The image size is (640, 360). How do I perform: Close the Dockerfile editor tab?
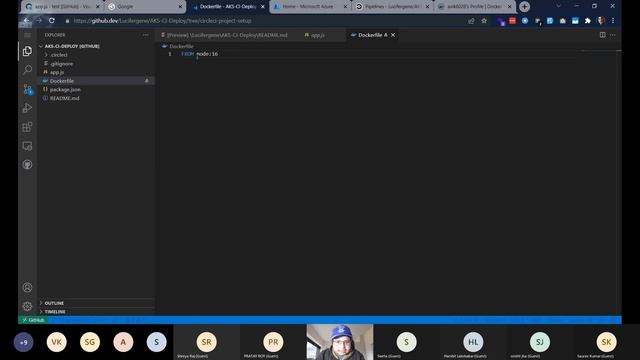[x=393, y=35]
